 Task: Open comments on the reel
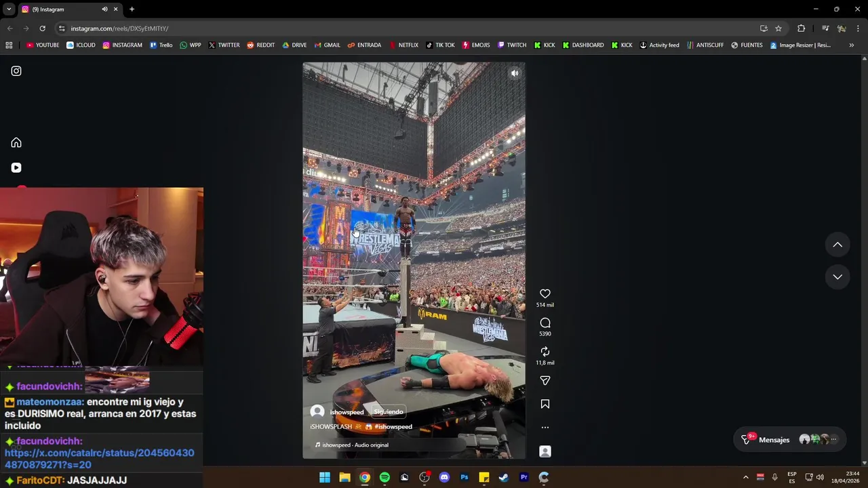pyautogui.click(x=545, y=323)
